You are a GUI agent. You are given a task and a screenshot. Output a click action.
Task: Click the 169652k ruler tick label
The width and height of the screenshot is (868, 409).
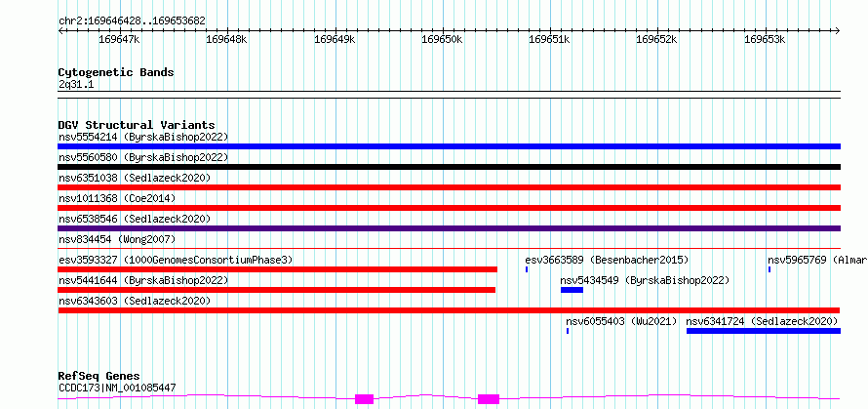pos(657,40)
